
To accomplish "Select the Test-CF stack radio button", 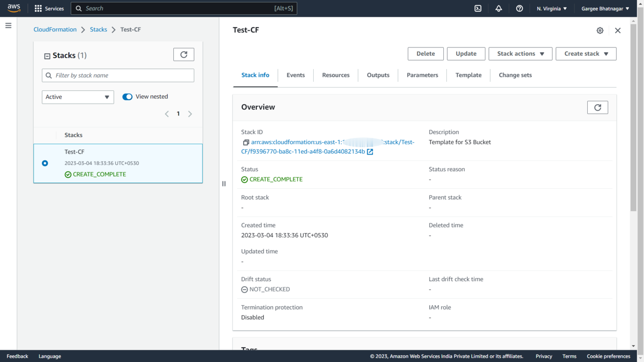I will click(x=45, y=163).
